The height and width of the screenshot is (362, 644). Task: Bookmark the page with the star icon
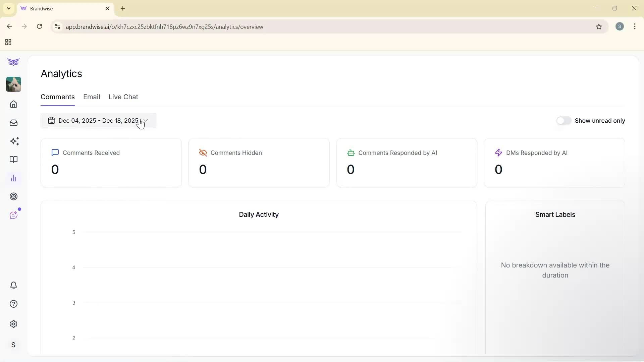pos(599,26)
